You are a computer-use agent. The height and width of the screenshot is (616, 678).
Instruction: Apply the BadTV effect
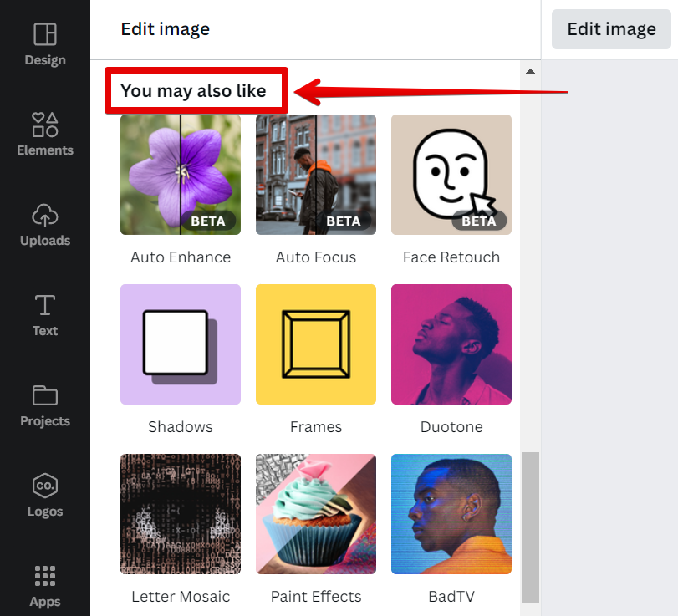tap(451, 514)
